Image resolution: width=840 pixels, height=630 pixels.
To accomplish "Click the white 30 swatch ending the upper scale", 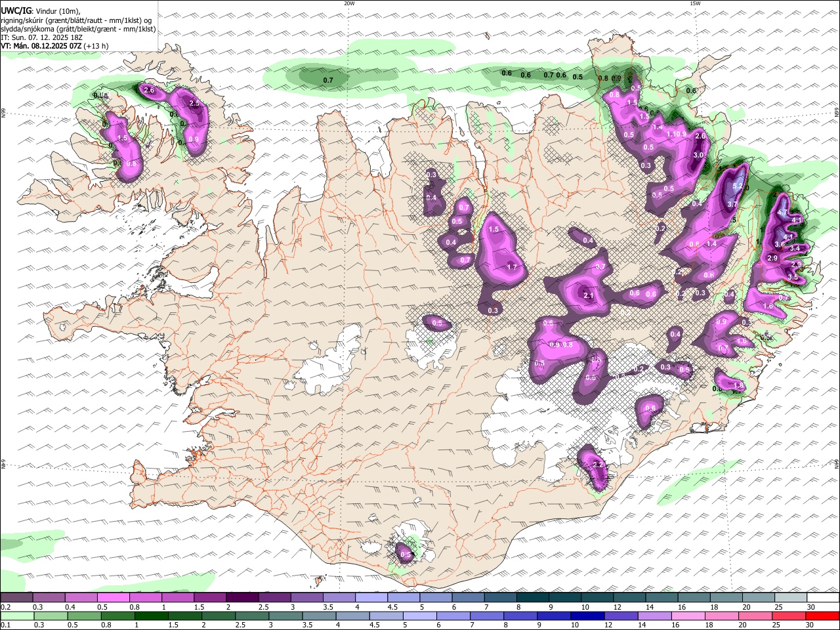I will pyautogui.click(x=823, y=597).
